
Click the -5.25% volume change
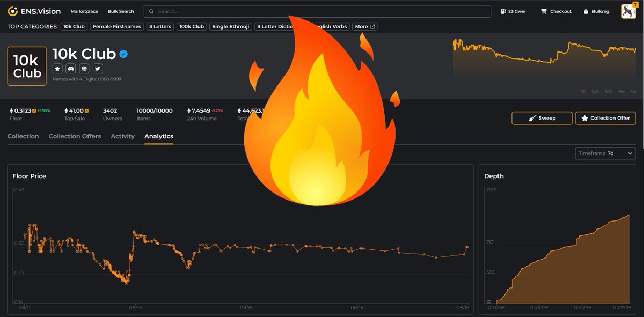coord(217,110)
